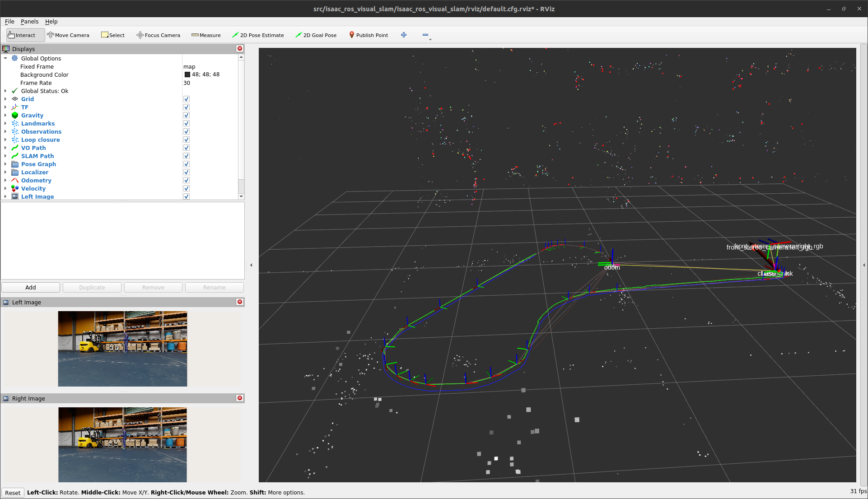Image resolution: width=868 pixels, height=499 pixels.
Task: Disable the Loop closure visualization
Action: (186, 140)
